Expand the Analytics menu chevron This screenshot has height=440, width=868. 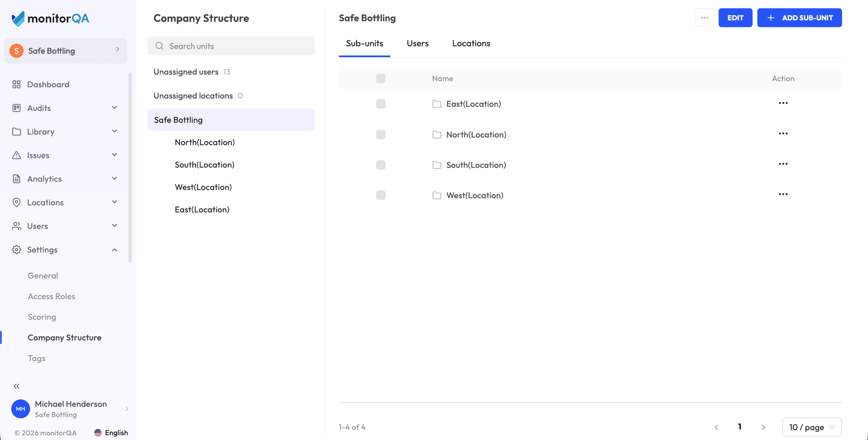[114, 178]
